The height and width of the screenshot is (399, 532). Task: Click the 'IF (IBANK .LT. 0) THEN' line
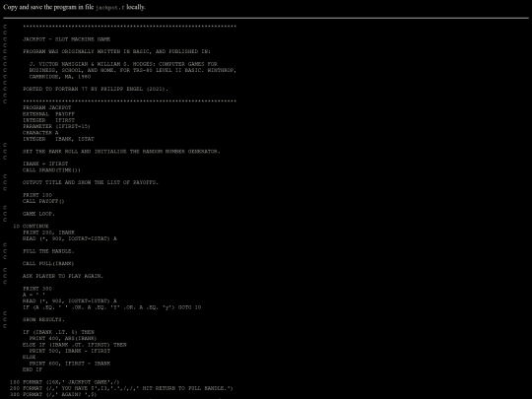[x=58, y=332]
